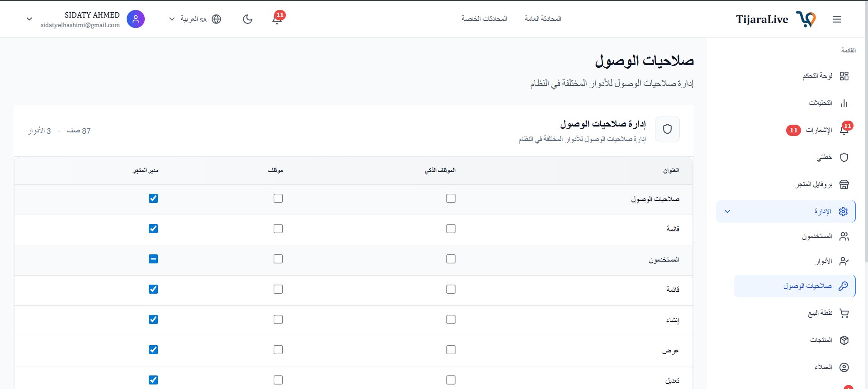This screenshot has height=389, width=868.
Task: Select the خطتي shield icon
Action: tap(844, 157)
